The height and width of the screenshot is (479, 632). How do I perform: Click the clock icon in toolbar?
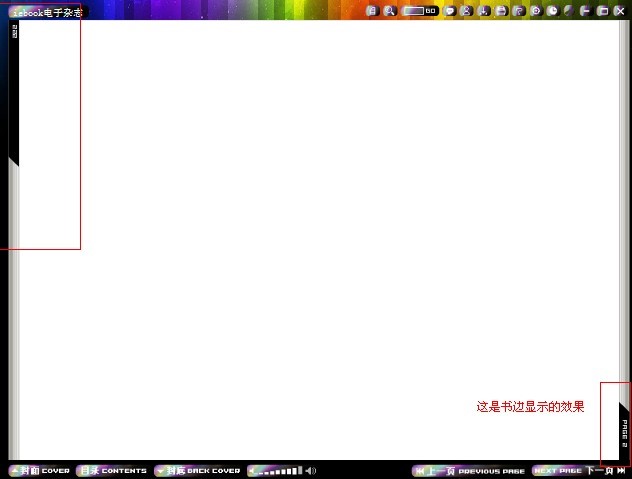[553, 11]
